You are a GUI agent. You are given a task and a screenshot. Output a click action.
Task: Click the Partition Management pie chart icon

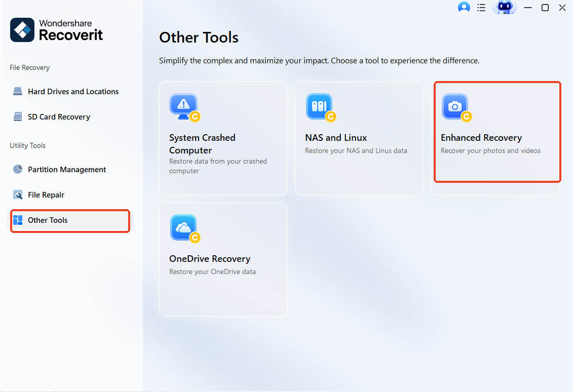18,169
